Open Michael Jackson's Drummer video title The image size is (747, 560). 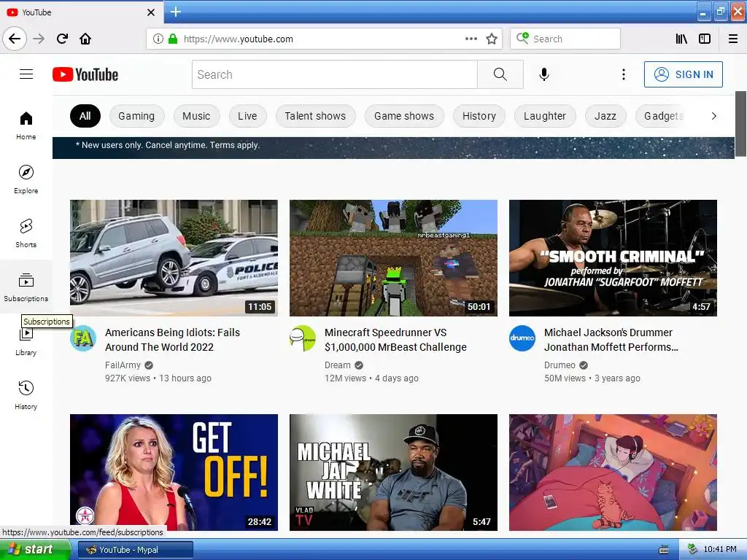tap(611, 340)
